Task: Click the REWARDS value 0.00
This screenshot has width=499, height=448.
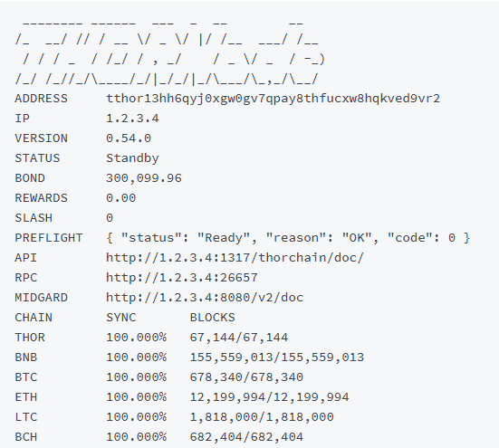Action: click(x=121, y=198)
